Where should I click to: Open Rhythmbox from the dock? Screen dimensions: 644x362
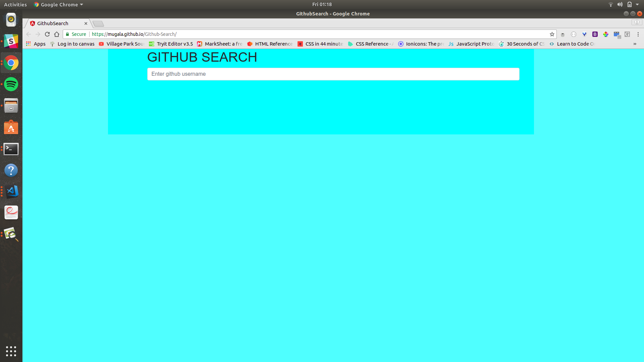click(x=11, y=20)
